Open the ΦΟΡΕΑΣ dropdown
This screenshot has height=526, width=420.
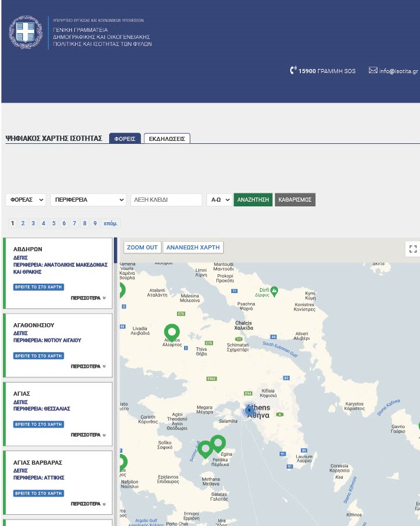pyautogui.click(x=27, y=200)
